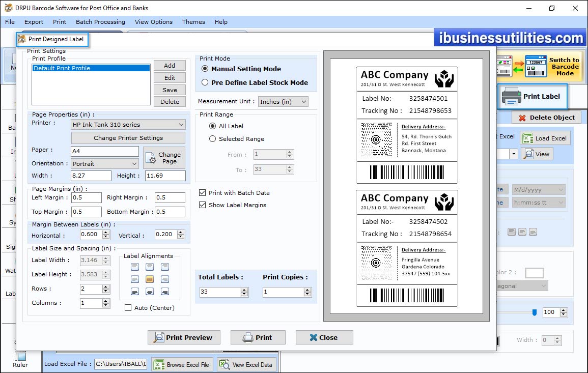
Task: Select middle-left label alignment icon
Action: point(135,279)
